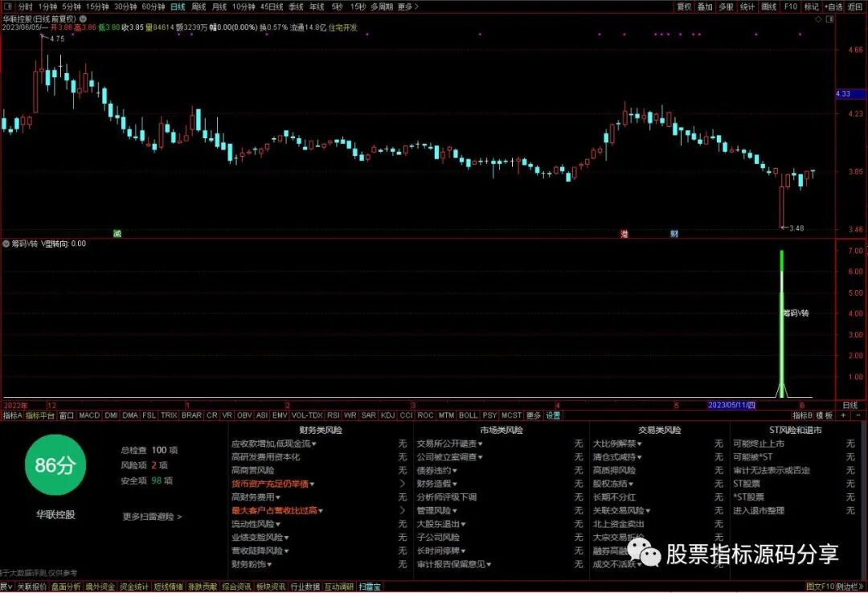The height and width of the screenshot is (593, 868).
Task: Open indicator 设置 settings
Action: pos(553,415)
